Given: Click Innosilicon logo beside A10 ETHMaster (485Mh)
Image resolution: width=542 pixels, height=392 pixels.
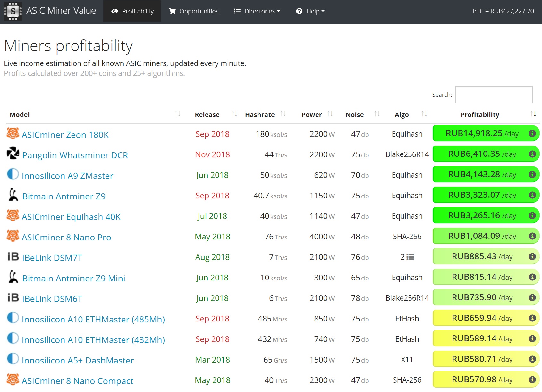Looking at the screenshot, I should point(13,317).
